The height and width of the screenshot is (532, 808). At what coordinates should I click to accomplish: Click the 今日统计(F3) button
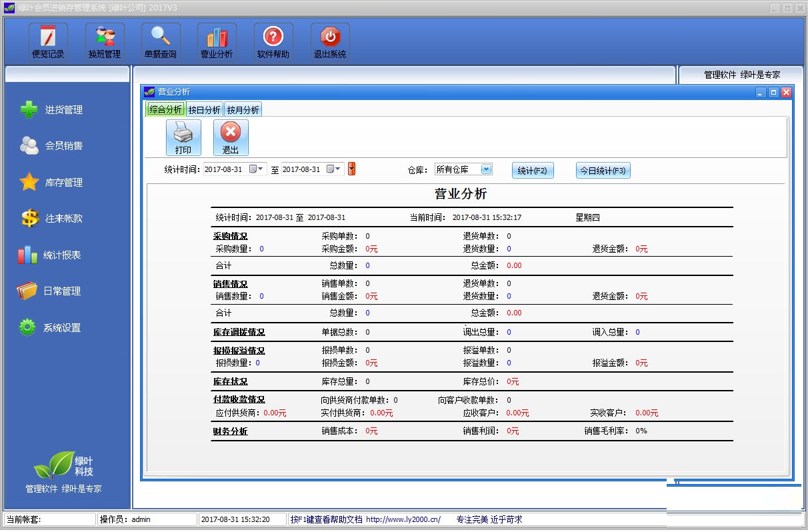(x=603, y=171)
